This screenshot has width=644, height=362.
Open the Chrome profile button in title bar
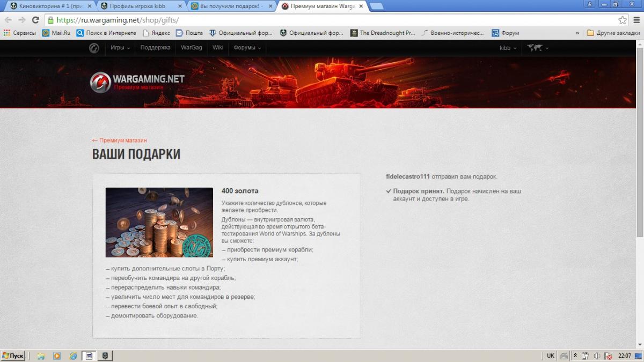pos(590,4)
